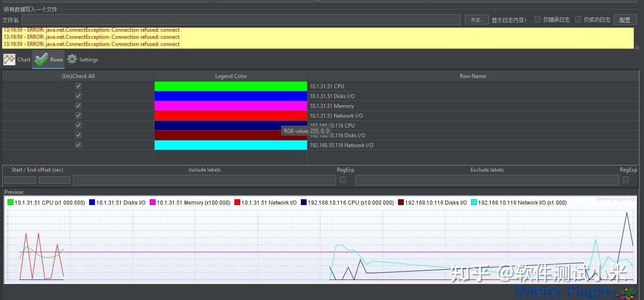The height and width of the screenshot is (300, 644).
Task: Click '10.1.31.51 Network I/O' in preview legend
Action: point(266,202)
